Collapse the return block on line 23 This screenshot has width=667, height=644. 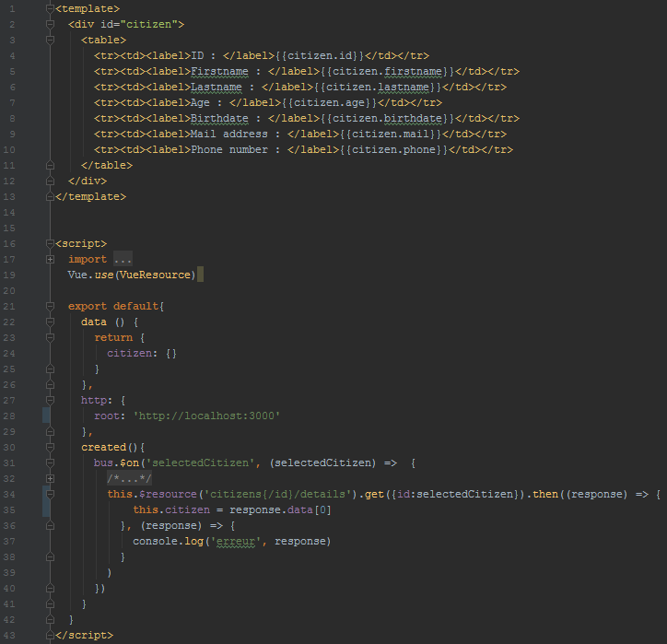coord(49,338)
